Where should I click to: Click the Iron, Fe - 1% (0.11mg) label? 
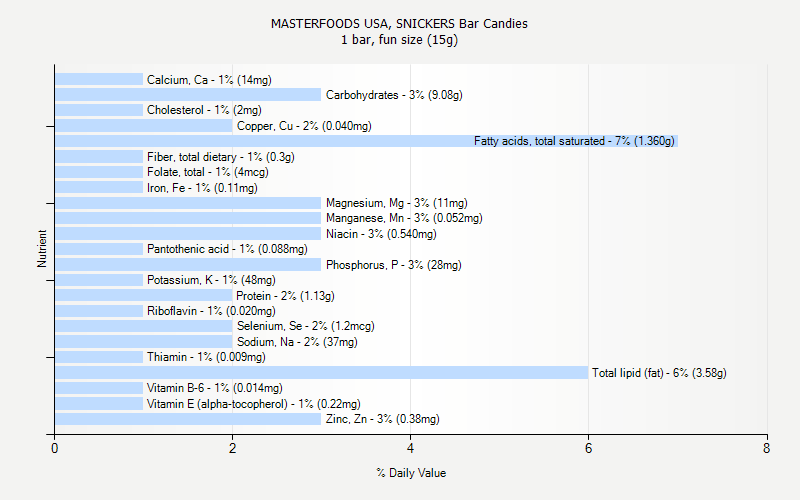tap(202, 188)
